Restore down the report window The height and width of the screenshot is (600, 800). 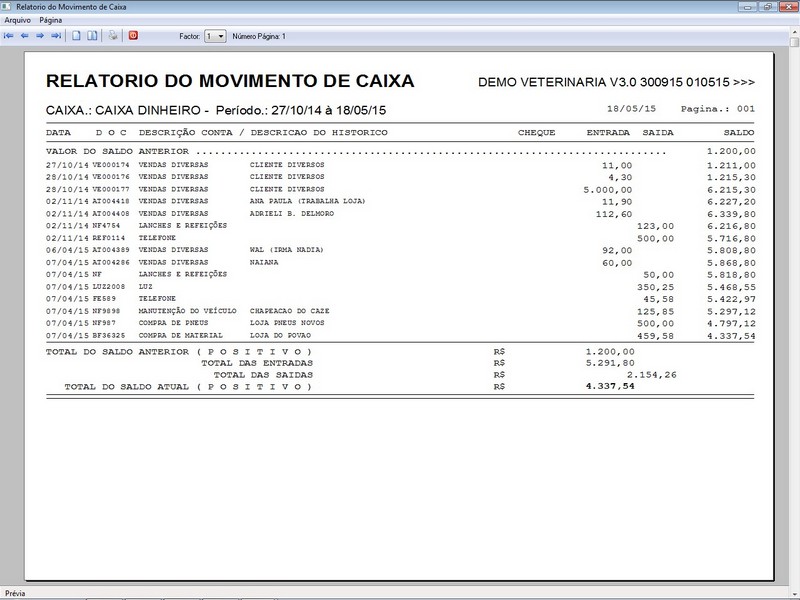tap(767, 7)
